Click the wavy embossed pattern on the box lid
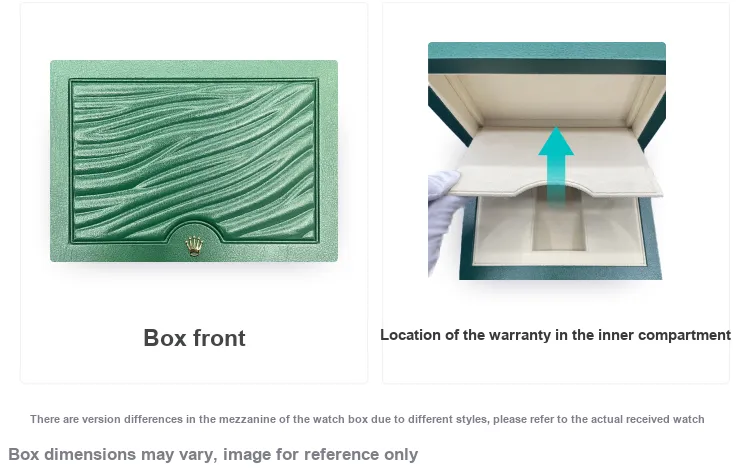This screenshot has height=468, width=750. coord(194,160)
